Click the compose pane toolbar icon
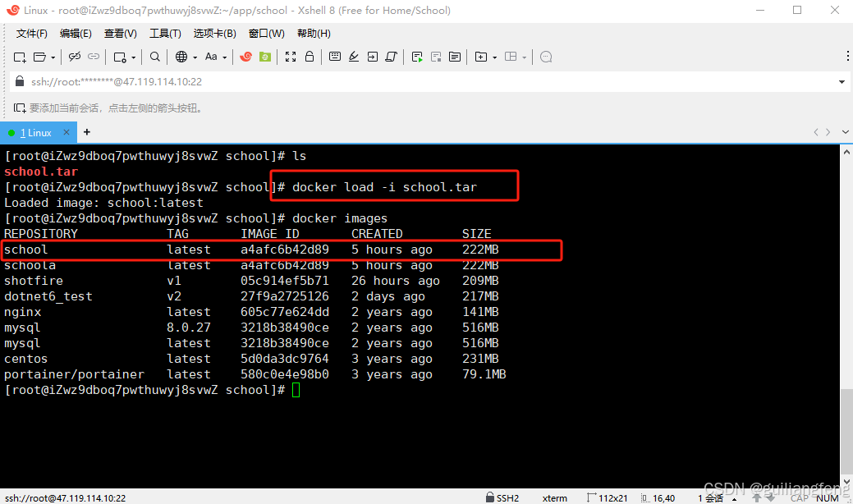Image resolution: width=853 pixels, height=504 pixels. pyautogui.click(x=454, y=57)
